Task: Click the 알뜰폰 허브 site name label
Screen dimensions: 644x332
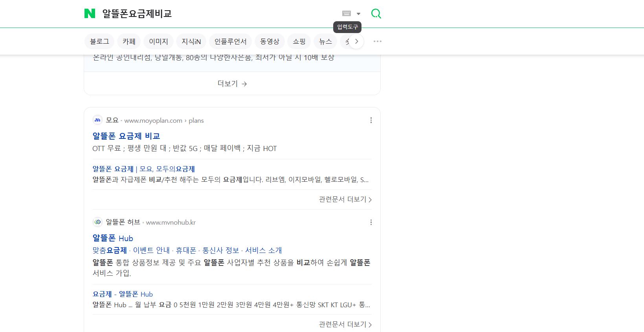Action: pyautogui.click(x=123, y=222)
